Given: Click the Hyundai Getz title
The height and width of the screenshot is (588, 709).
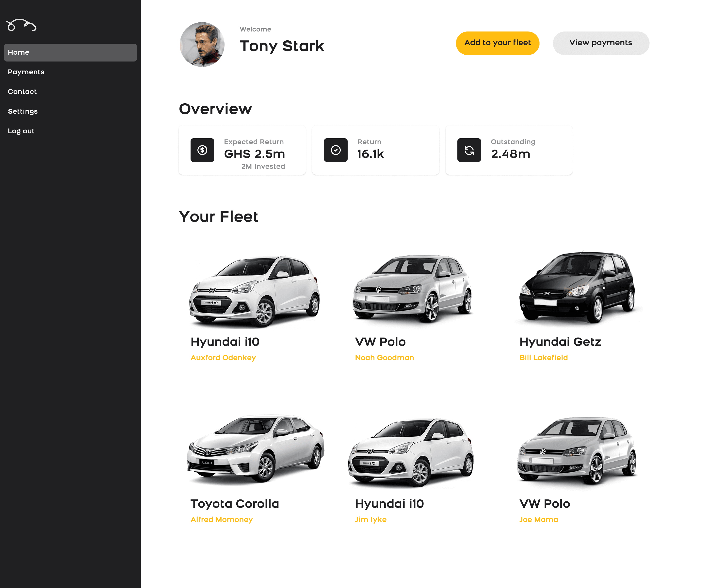Looking at the screenshot, I should click(x=560, y=342).
